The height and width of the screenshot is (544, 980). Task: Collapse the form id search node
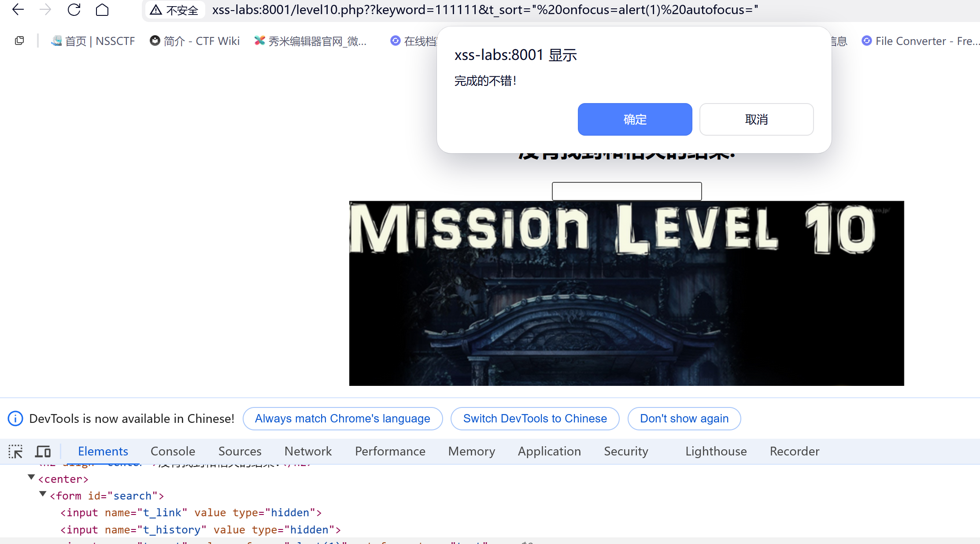coord(43,494)
